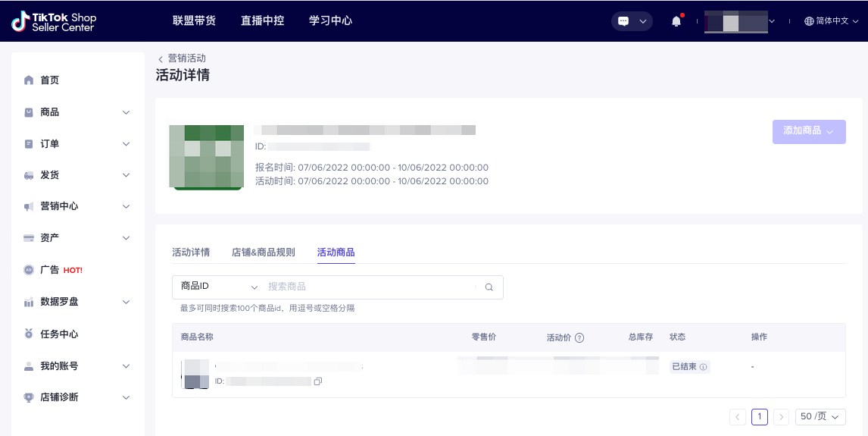The width and height of the screenshot is (868, 436).
Task: Select the 活动商品 tab
Action: (336, 252)
